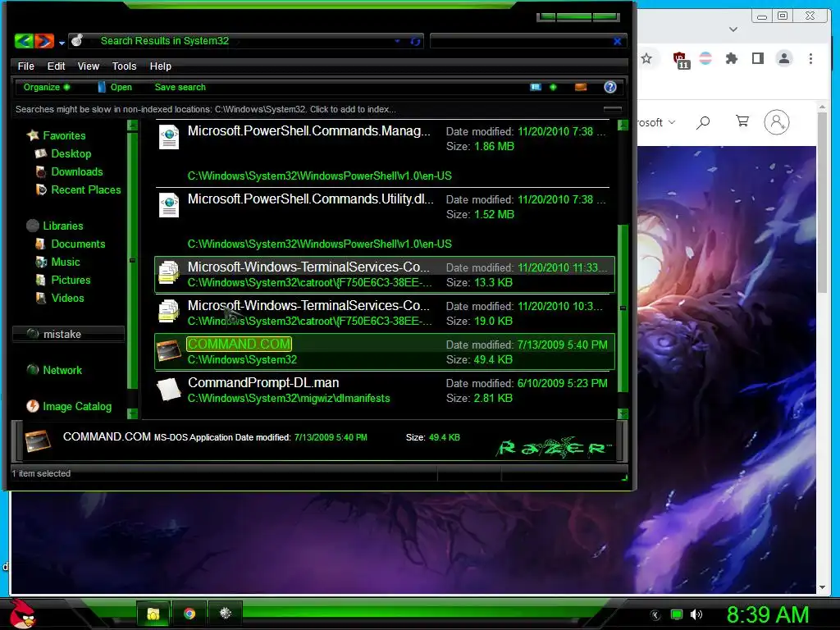Click the Microsoft.PowerShell.Commands.Utility file icon
This screenshot has width=840, height=630.
169,205
